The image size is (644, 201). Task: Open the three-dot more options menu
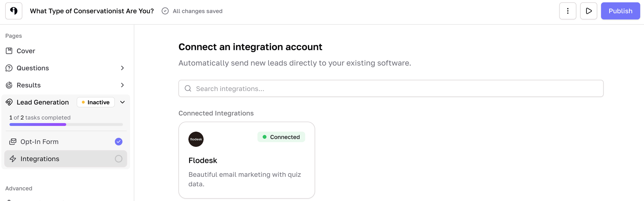pyautogui.click(x=567, y=11)
